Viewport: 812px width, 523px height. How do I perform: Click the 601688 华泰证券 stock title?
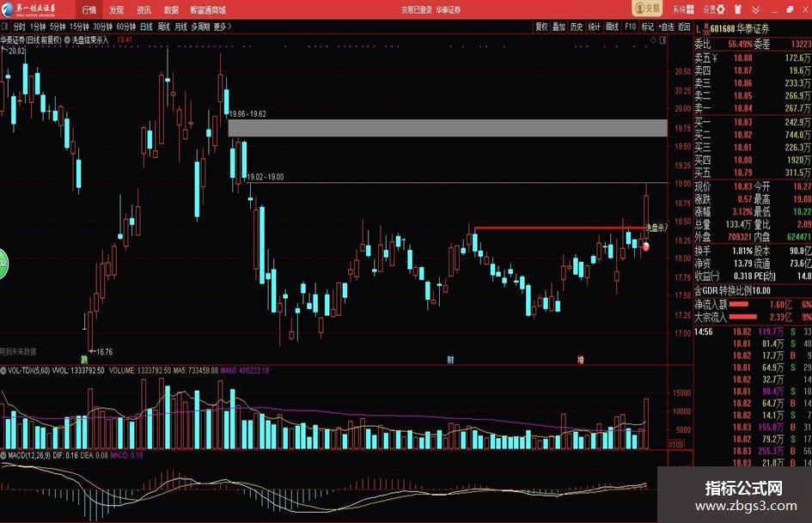740,28
